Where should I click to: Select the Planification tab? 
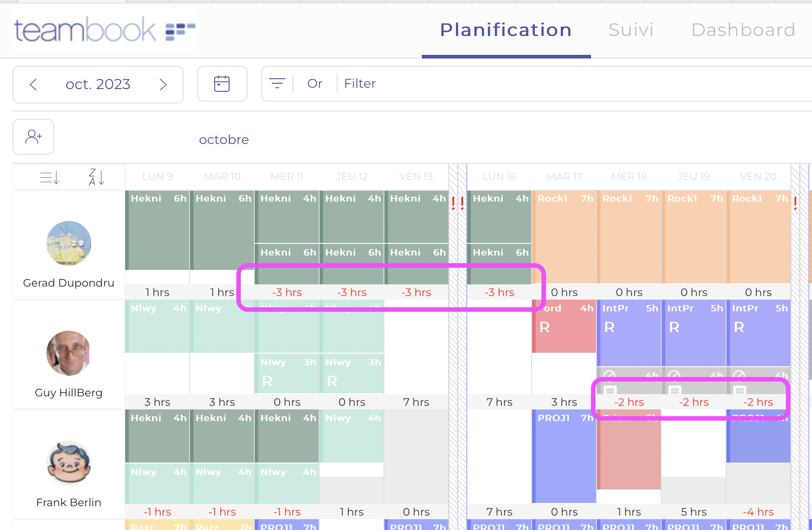pyautogui.click(x=506, y=30)
